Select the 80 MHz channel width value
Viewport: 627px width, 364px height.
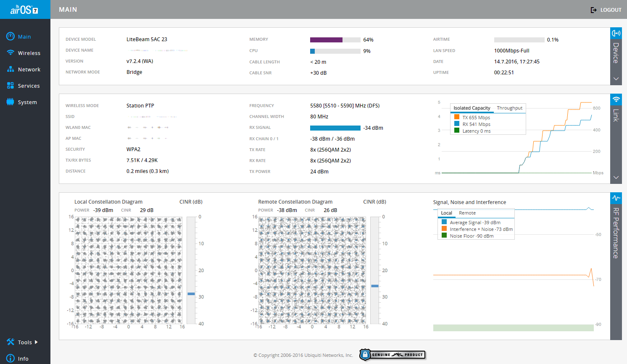pos(319,117)
